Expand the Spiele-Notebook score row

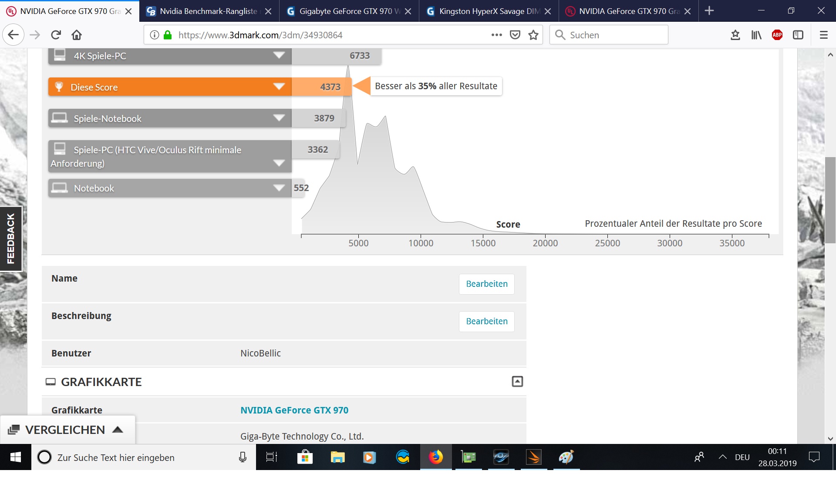point(279,118)
